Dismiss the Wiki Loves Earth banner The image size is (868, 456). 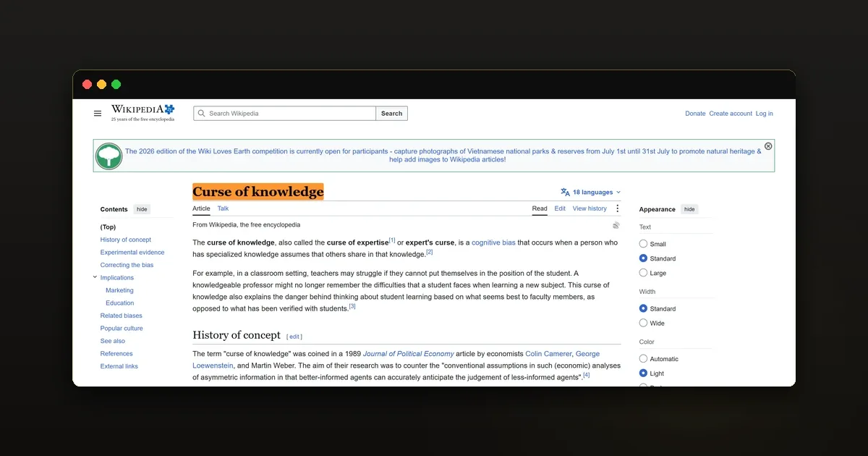(x=768, y=146)
